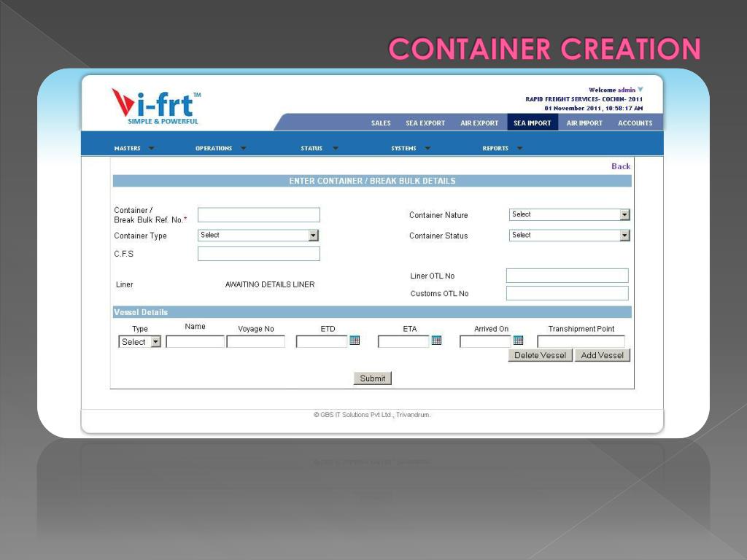The width and height of the screenshot is (747, 560).
Task: Click the Submit button
Action: tap(373, 378)
